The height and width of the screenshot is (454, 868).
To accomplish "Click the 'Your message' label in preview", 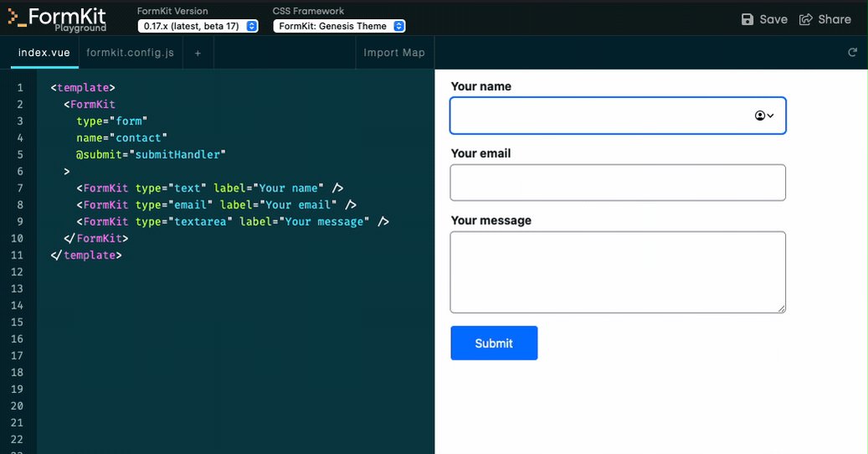I will coord(491,220).
